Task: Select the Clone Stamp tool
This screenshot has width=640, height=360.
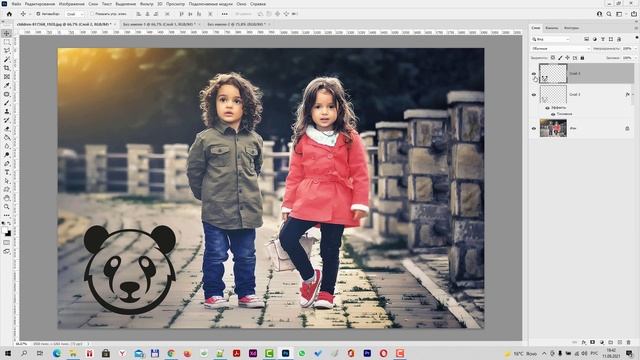Action: 7,111
